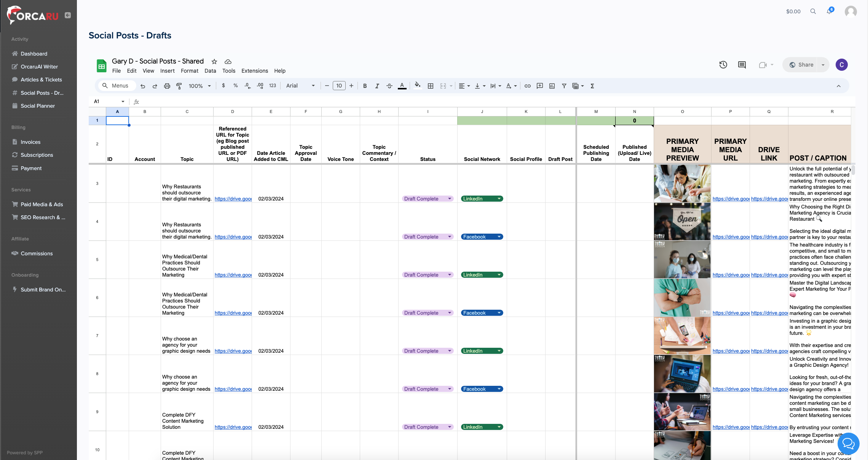Open the comments panel icon
The width and height of the screenshot is (868, 460).
point(742,65)
